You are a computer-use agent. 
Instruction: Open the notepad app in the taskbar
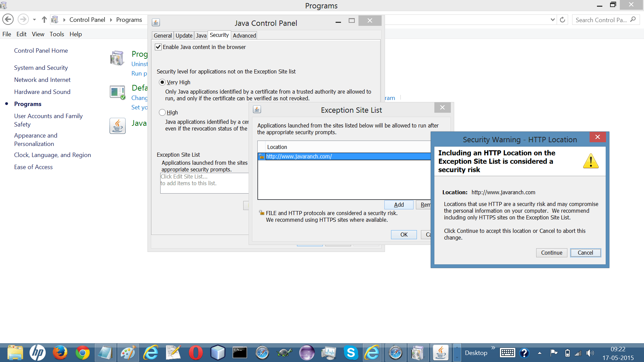tap(105, 353)
